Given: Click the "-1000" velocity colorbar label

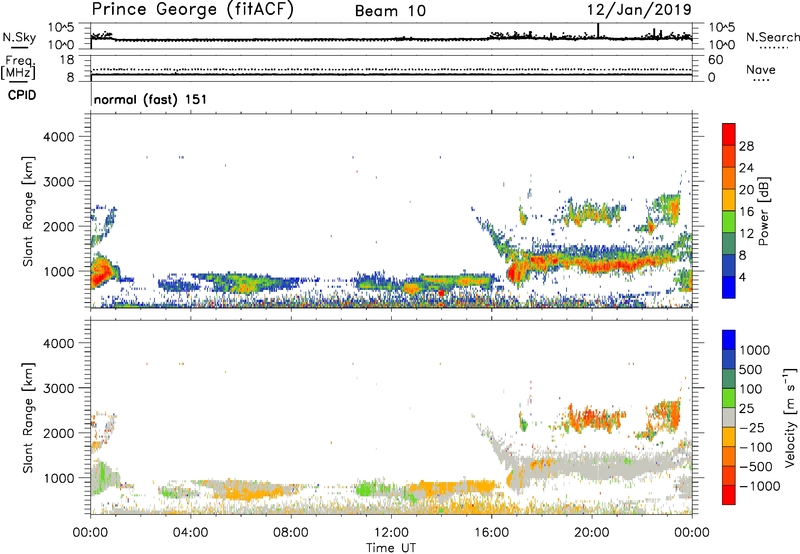Looking at the screenshot, I should tap(760, 486).
